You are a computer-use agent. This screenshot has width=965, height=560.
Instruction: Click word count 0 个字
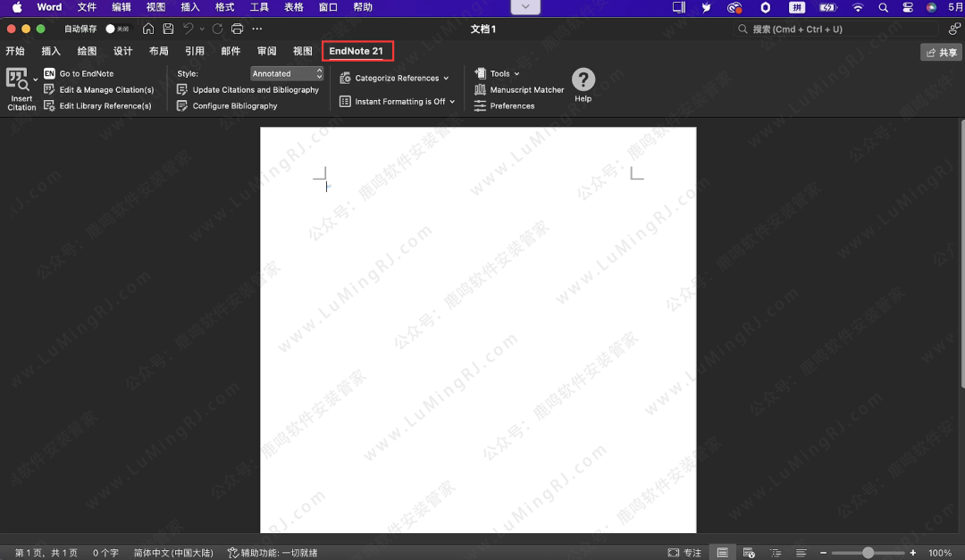(105, 553)
